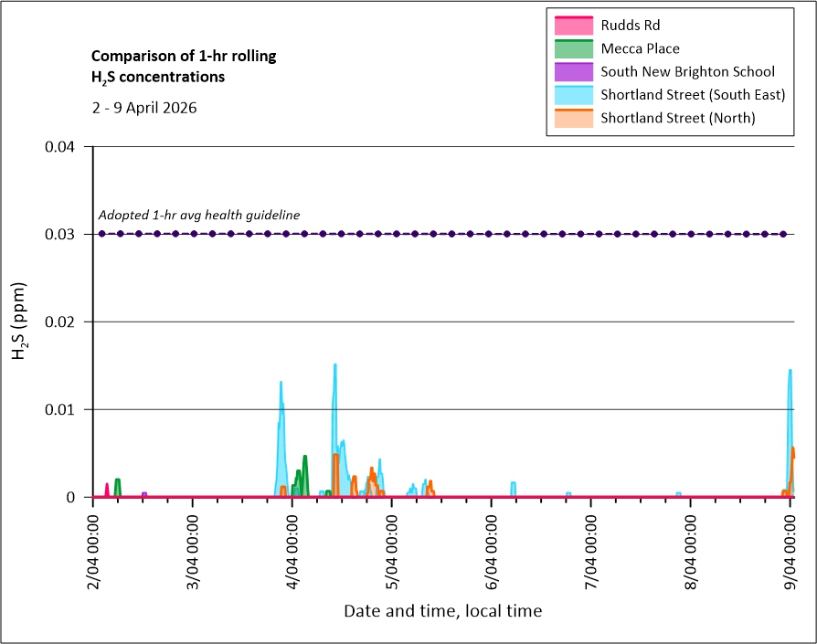Click the purple South New Brighton School swatch
The image size is (817, 644).
point(573,71)
